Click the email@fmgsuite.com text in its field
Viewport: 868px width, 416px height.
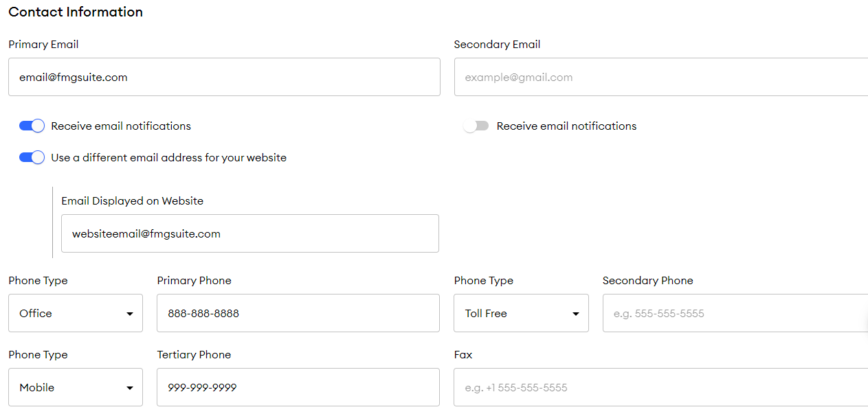(x=73, y=77)
